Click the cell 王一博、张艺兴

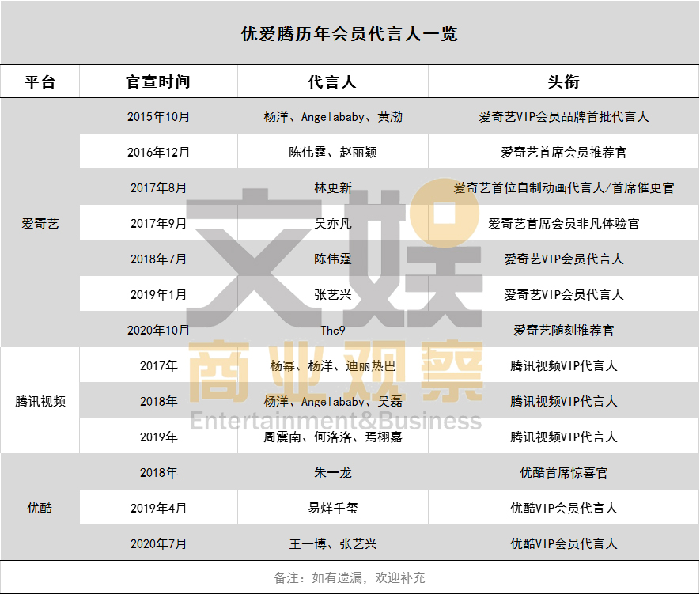tap(333, 543)
